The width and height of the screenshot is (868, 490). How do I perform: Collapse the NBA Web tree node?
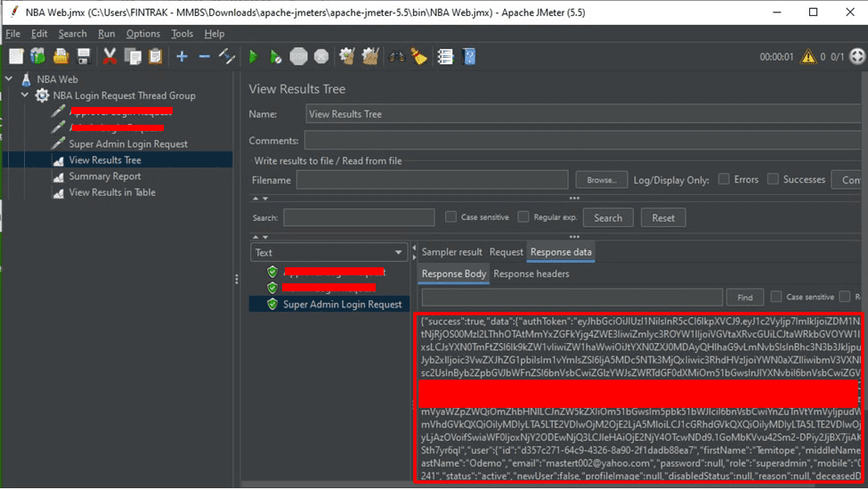(x=10, y=79)
